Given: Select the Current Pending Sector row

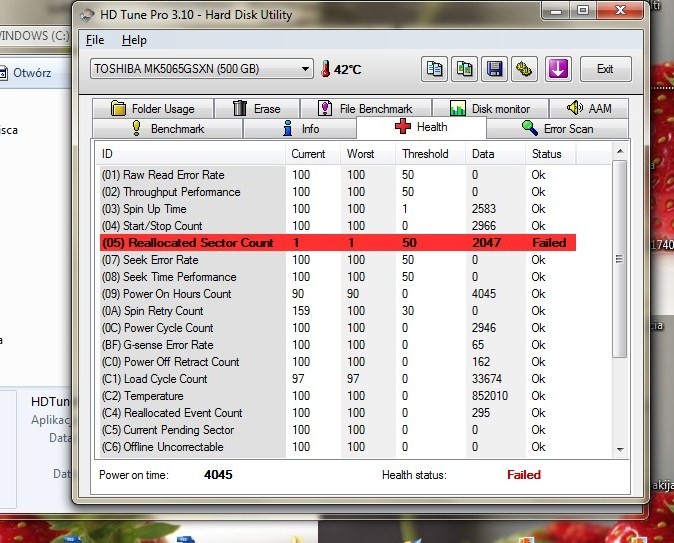Looking at the screenshot, I should click(x=338, y=429).
